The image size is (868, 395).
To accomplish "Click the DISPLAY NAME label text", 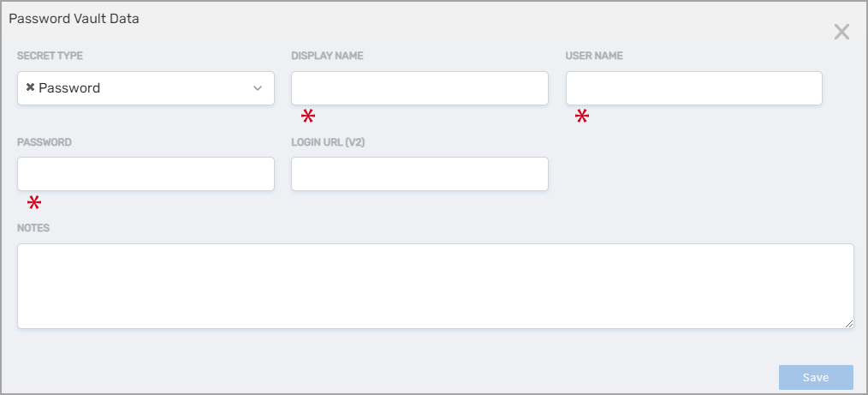I will pyautogui.click(x=327, y=57).
